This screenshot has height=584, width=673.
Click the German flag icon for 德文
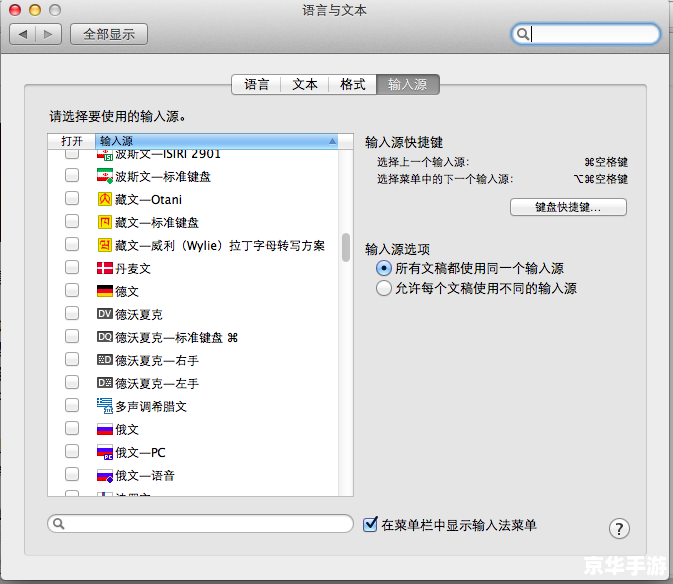pyautogui.click(x=105, y=291)
